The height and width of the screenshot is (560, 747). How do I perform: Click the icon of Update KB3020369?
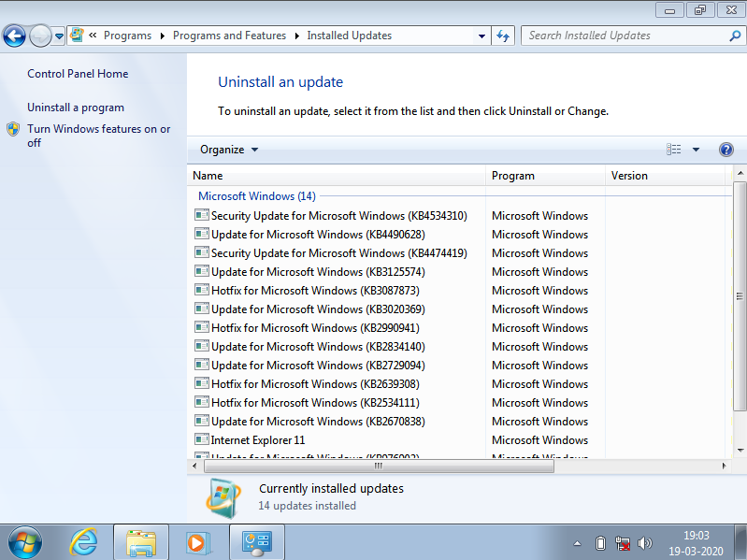(202, 309)
